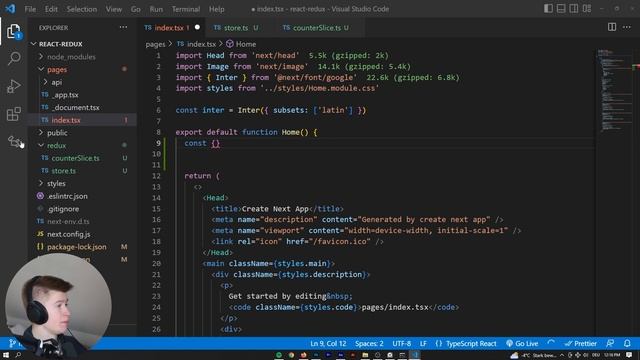The height and width of the screenshot is (360, 640).
Task: Open the notifications bell in status bar
Action: pos(627,343)
